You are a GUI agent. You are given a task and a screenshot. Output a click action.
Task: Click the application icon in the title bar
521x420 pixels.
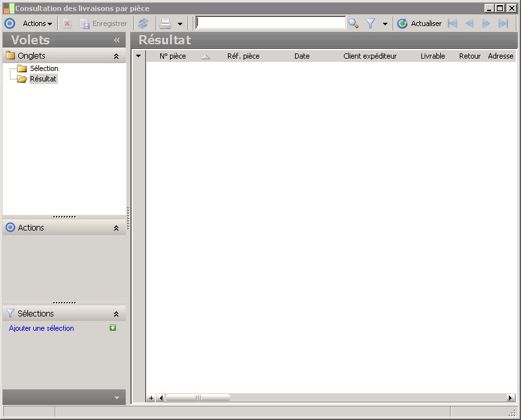tap(8, 8)
